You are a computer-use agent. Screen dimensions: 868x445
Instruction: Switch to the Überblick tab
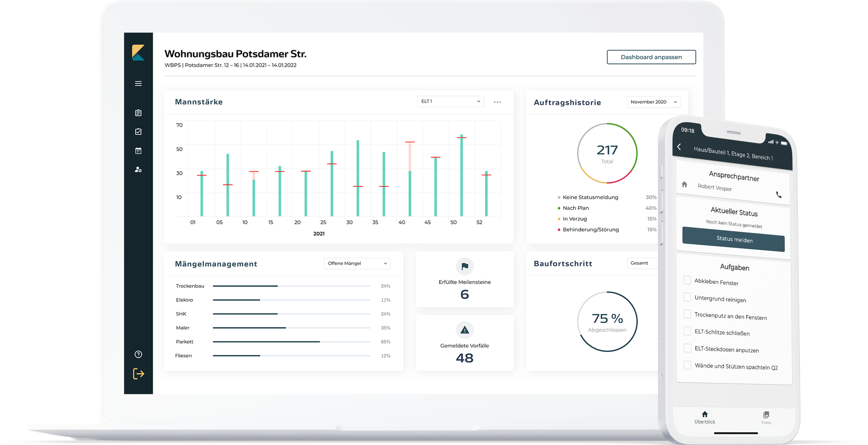pos(704,417)
